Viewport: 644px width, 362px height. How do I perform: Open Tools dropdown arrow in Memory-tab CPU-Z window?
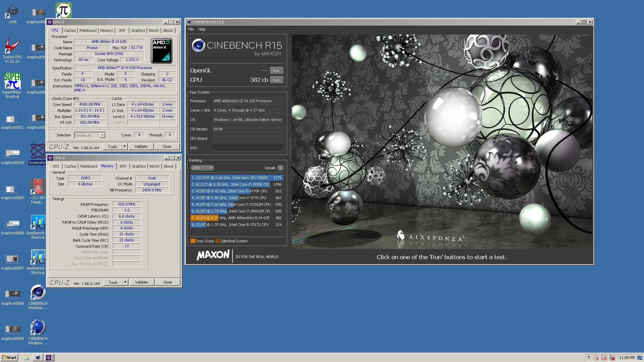pos(125,282)
